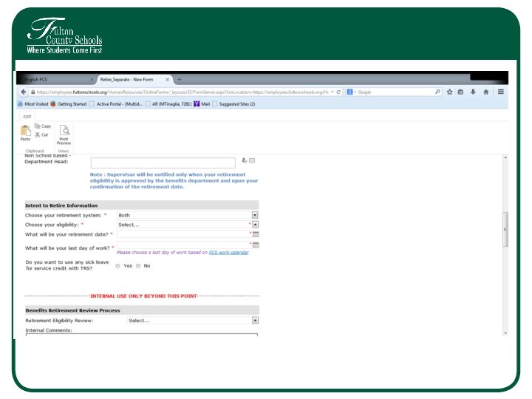Click the Cut scissors command
This screenshot has height=399, width=532.
(x=41, y=134)
